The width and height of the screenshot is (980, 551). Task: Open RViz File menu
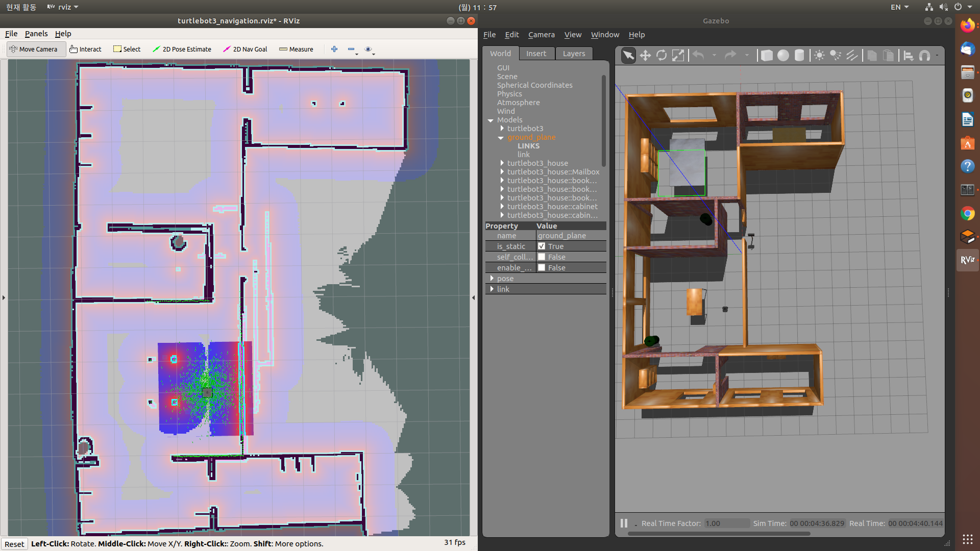click(11, 34)
